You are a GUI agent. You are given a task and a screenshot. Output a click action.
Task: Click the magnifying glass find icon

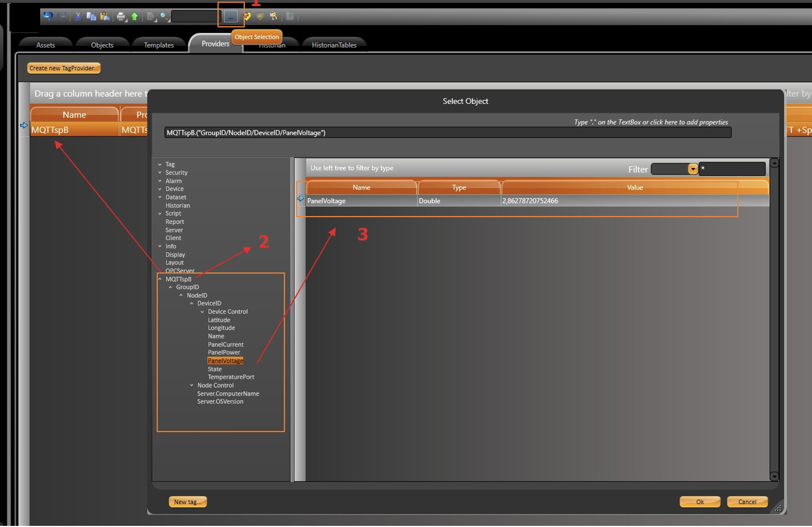click(x=164, y=17)
